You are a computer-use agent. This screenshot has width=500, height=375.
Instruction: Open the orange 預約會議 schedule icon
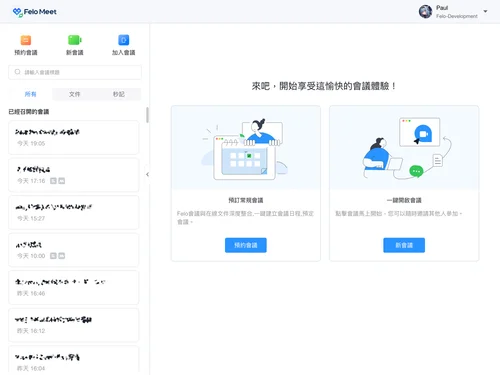pyautogui.click(x=26, y=40)
